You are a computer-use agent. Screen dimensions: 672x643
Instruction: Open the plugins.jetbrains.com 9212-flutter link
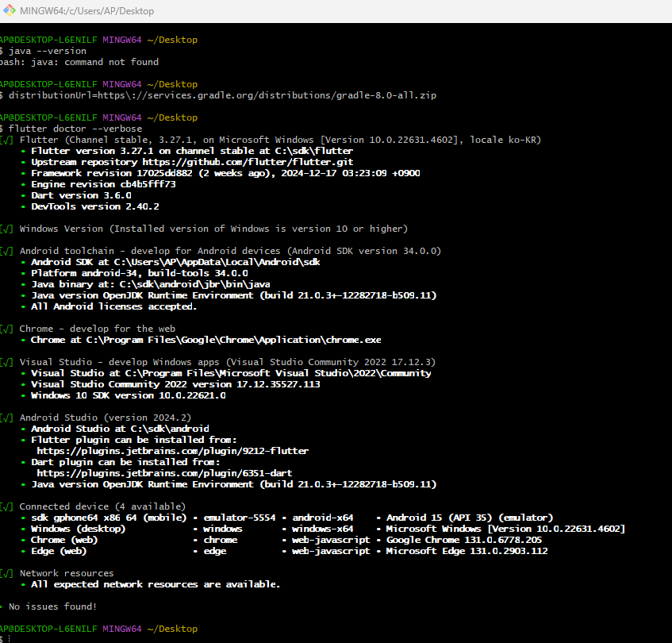coord(173,452)
